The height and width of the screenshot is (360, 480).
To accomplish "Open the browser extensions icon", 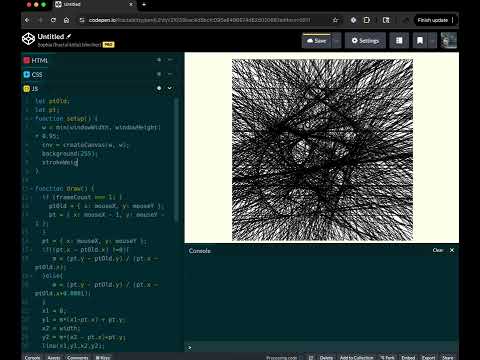I will 366,20.
